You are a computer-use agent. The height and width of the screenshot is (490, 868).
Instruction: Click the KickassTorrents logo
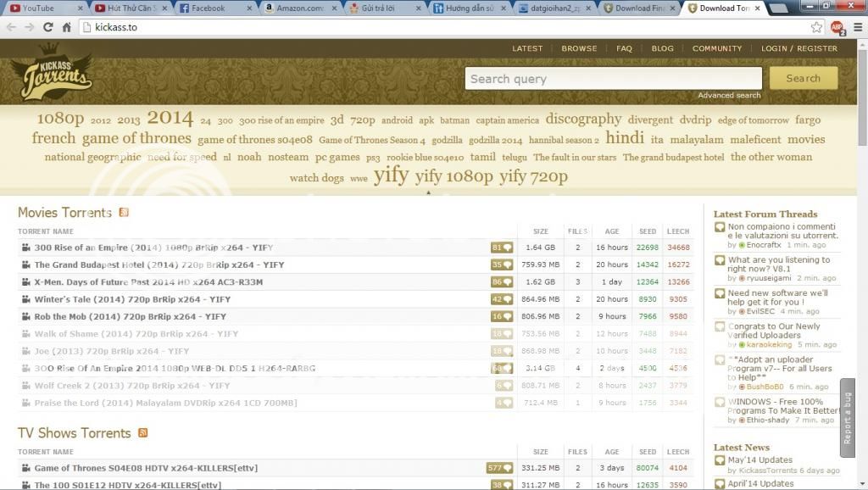(51, 72)
